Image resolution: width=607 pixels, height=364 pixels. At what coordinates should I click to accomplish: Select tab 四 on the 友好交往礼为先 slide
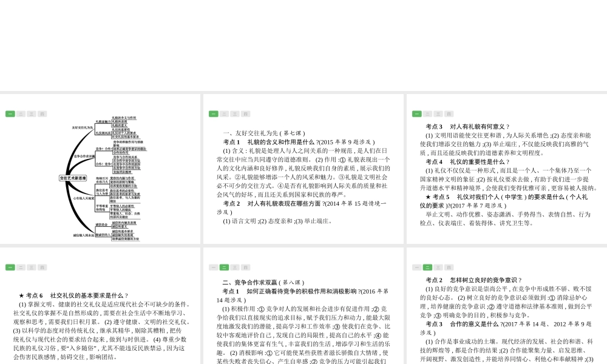pos(245,113)
